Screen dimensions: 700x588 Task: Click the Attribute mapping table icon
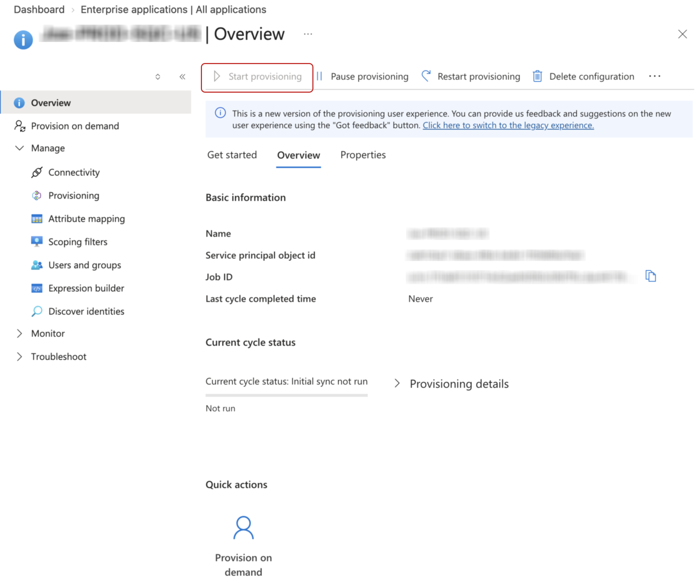[37, 219]
